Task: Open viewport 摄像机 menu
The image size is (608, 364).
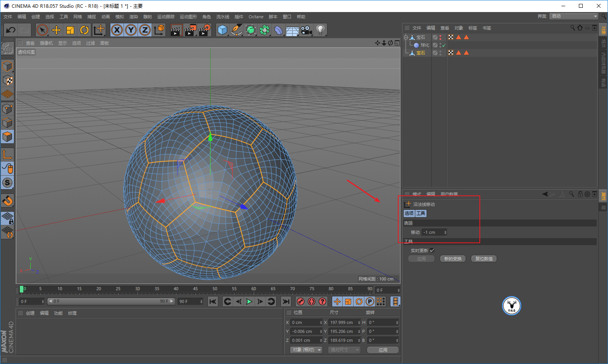Action: [x=46, y=43]
